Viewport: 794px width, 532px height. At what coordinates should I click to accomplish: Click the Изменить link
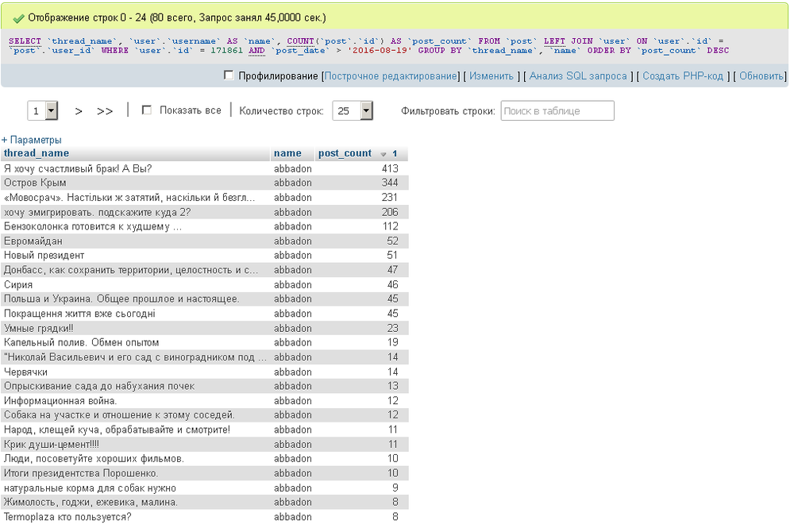point(491,76)
